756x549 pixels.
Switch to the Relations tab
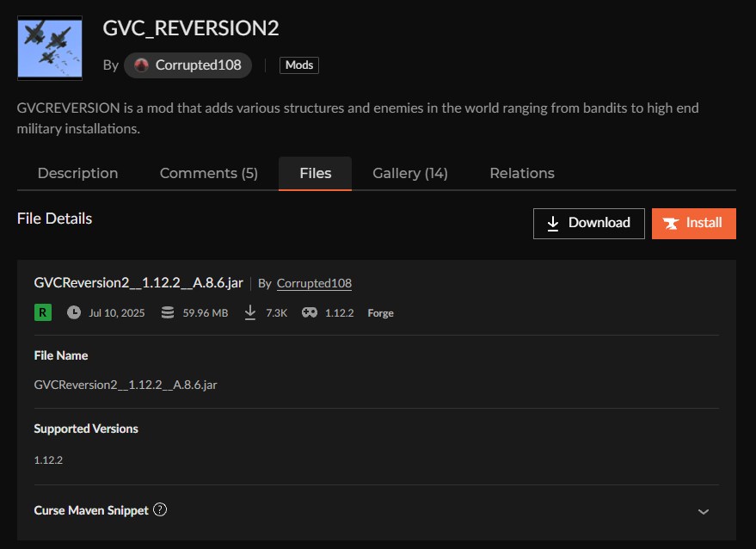tap(521, 173)
